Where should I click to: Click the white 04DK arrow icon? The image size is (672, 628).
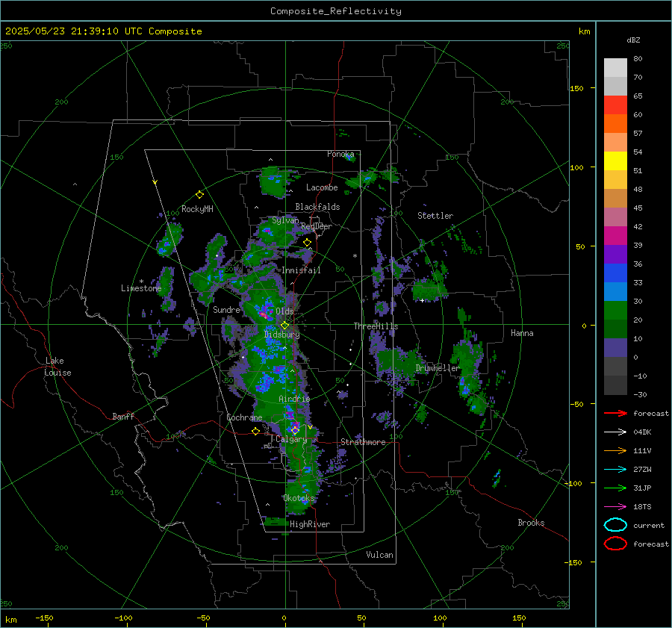click(x=615, y=432)
